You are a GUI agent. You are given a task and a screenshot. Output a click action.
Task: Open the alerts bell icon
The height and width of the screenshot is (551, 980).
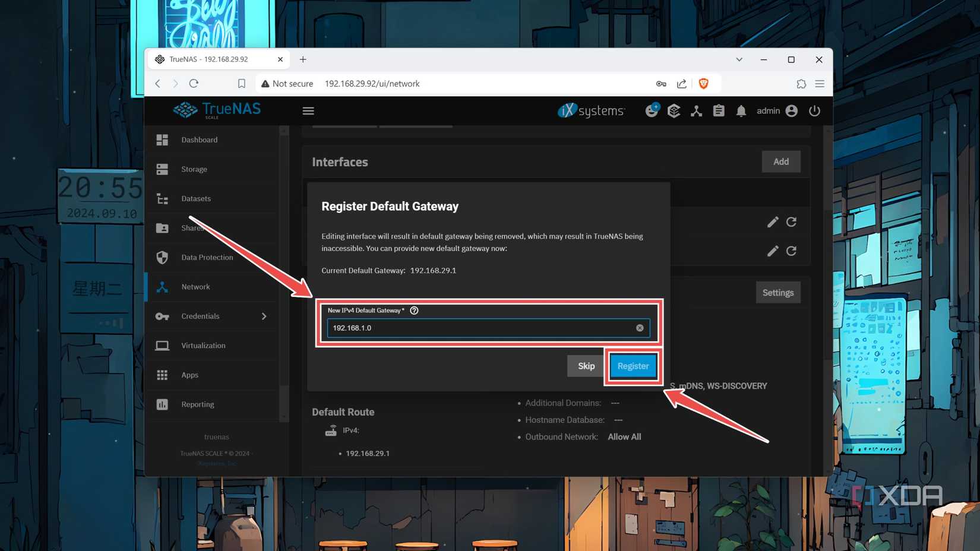click(741, 111)
